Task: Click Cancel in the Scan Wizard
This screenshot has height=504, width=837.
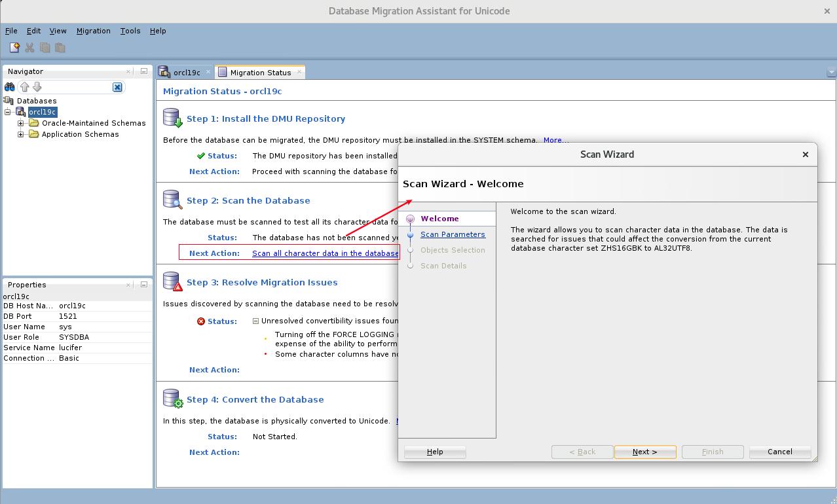Action: (780, 452)
